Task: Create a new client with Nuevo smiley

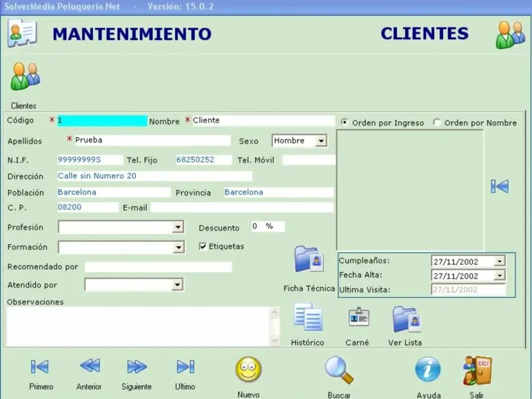Action: tap(248, 369)
